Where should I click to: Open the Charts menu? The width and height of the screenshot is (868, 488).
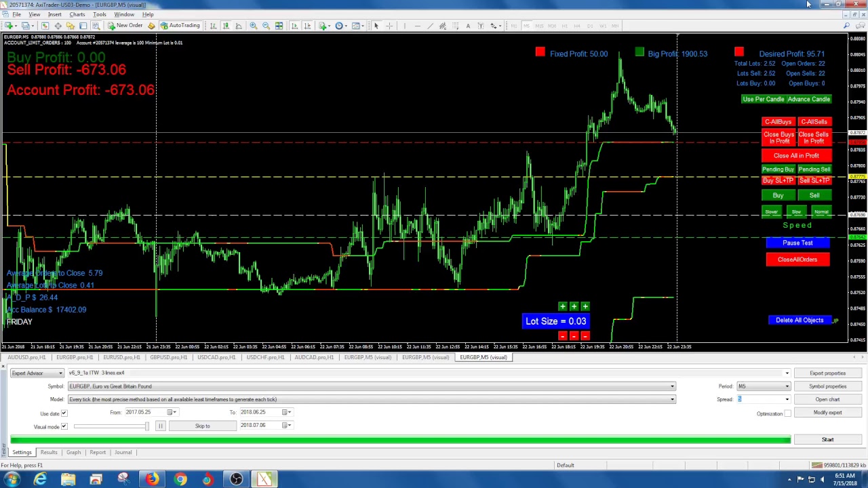(77, 14)
